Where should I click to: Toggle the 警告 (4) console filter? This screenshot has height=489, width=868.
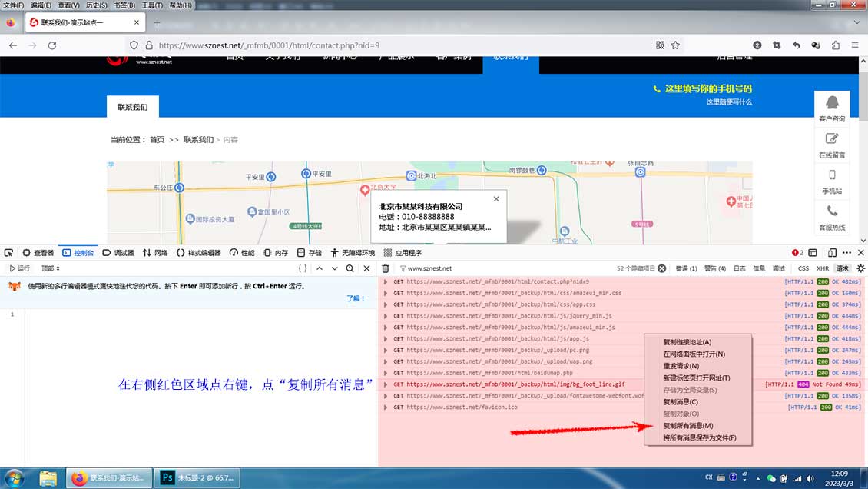pyautogui.click(x=714, y=268)
